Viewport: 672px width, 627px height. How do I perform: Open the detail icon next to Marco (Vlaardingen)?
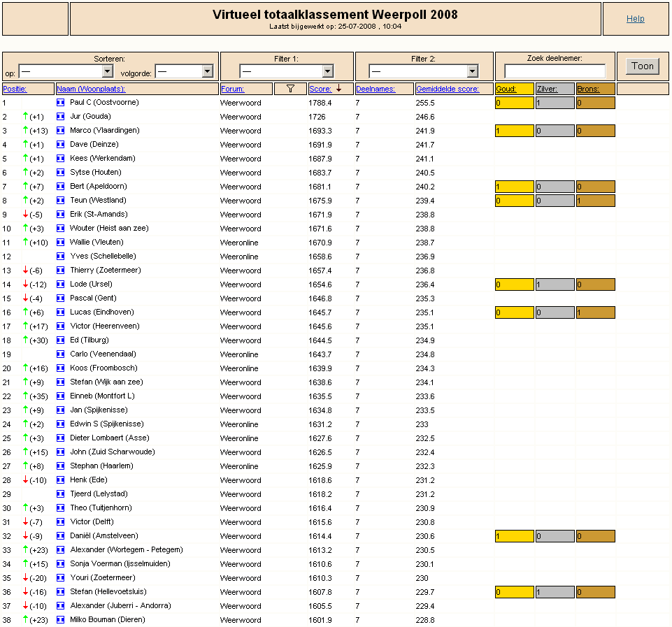(60, 130)
